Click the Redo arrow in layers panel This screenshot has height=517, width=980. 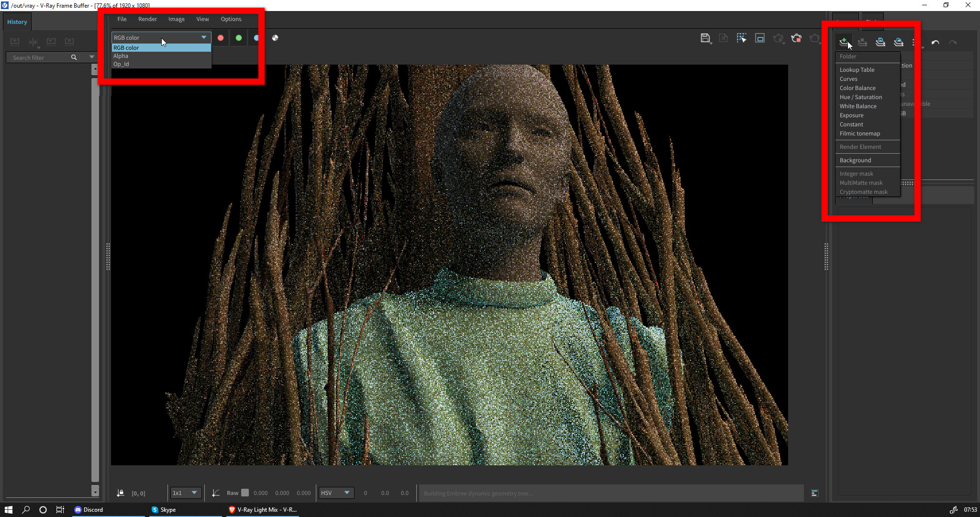point(953,42)
